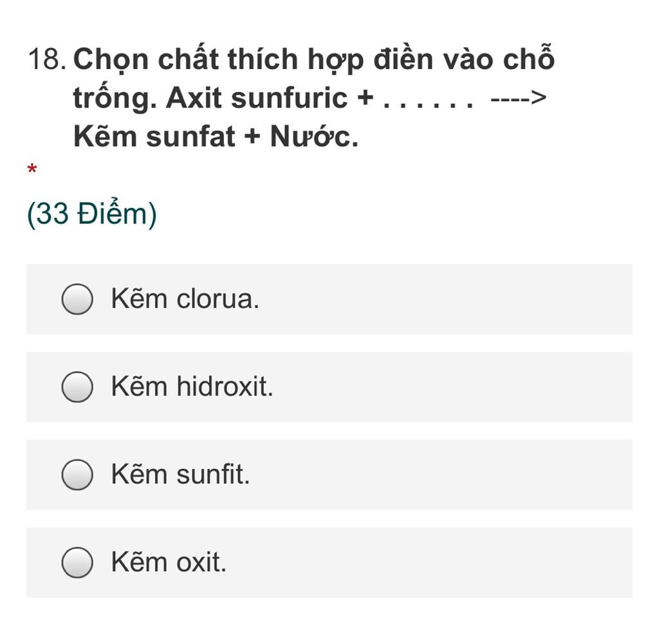Screen dimensions: 659x644
Task: Click the words "Axit sunfuric"
Action: tap(256, 98)
